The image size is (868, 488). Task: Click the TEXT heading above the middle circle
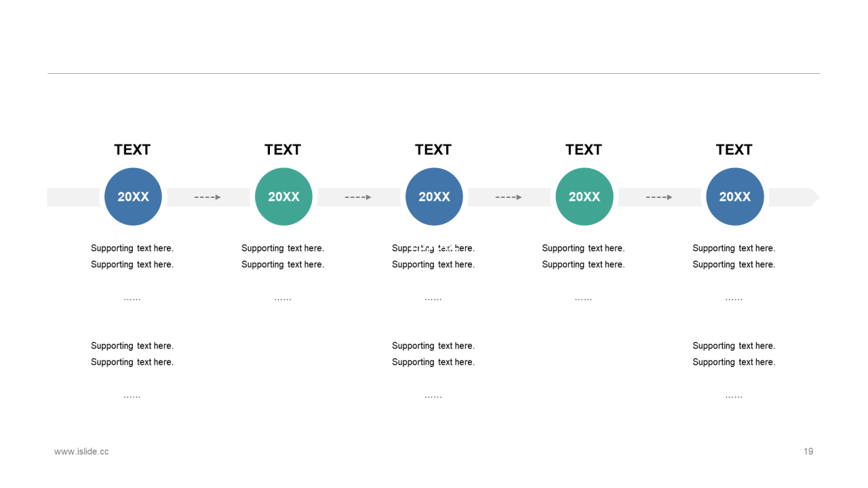(x=433, y=150)
